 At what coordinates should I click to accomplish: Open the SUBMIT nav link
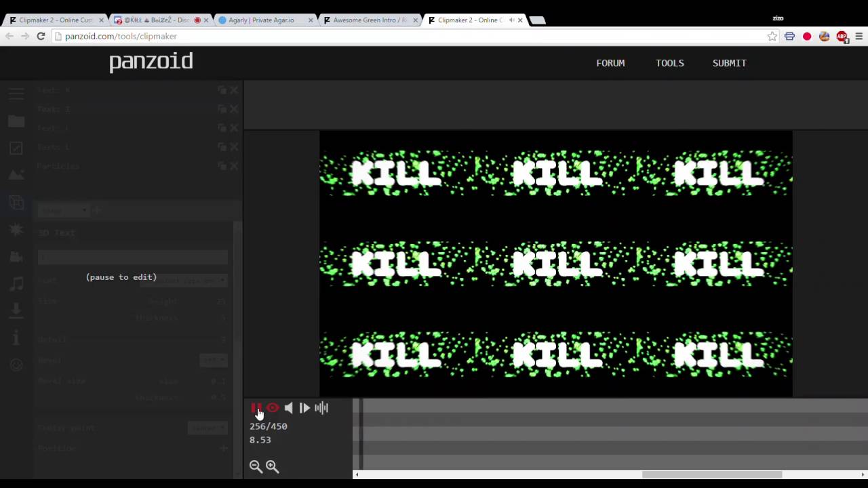(x=730, y=63)
